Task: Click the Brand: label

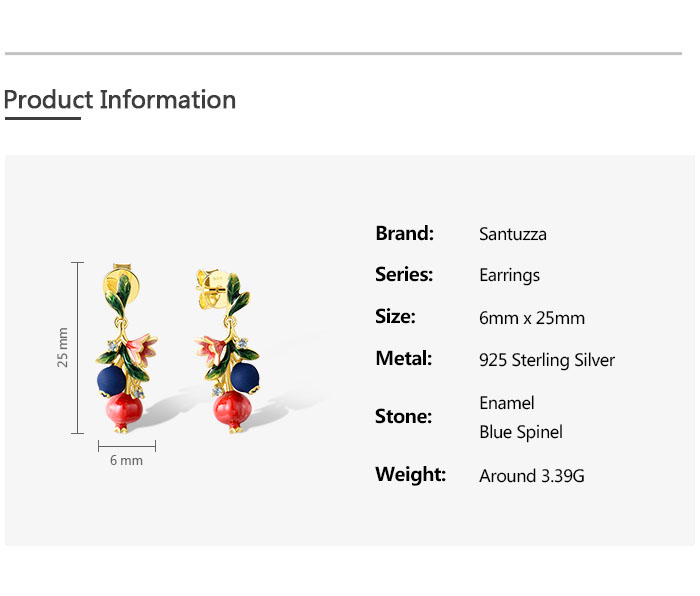Action: [404, 234]
